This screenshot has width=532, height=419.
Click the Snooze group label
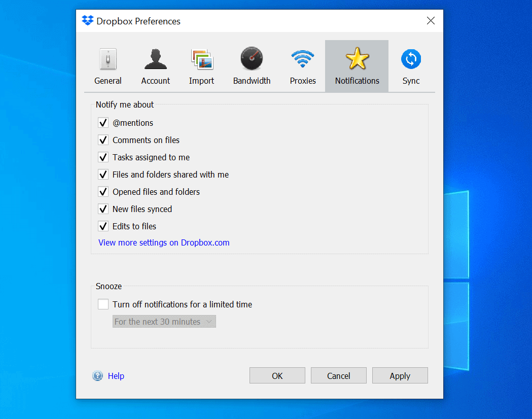click(109, 286)
